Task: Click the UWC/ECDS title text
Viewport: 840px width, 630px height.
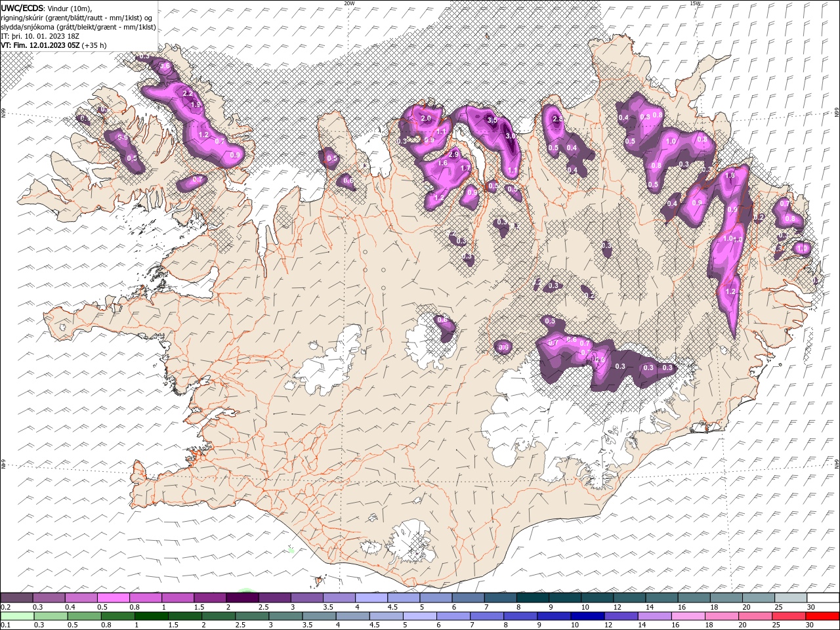Action: coord(22,8)
